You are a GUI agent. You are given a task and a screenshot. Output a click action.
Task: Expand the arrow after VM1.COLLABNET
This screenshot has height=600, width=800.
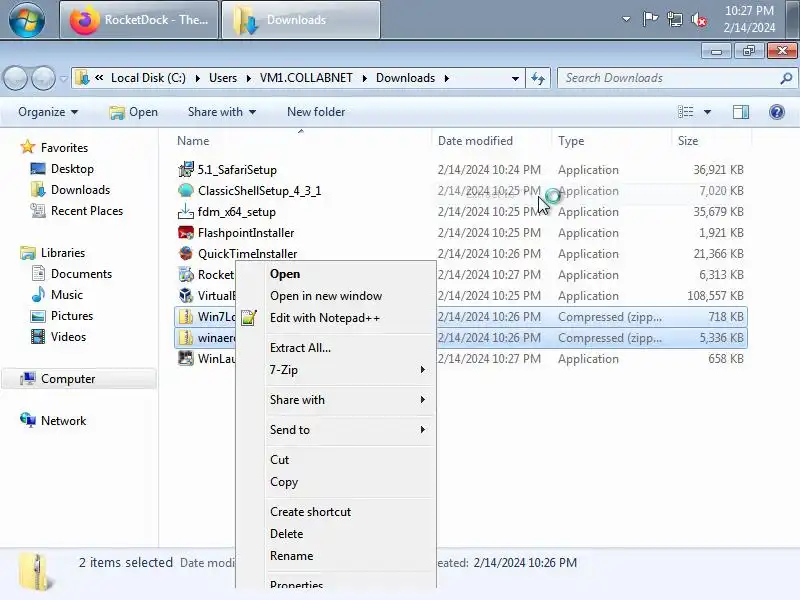[365, 78]
